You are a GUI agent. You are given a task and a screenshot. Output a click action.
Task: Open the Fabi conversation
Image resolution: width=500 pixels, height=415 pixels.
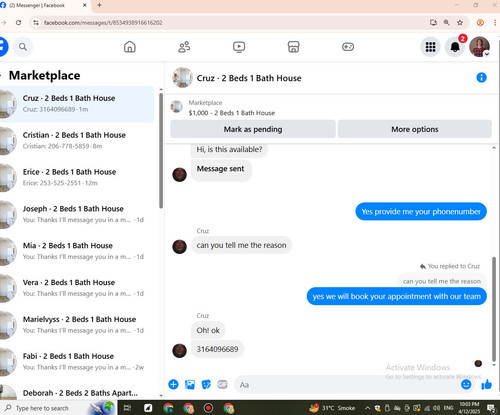pyautogui.click(x=77, y=361)
